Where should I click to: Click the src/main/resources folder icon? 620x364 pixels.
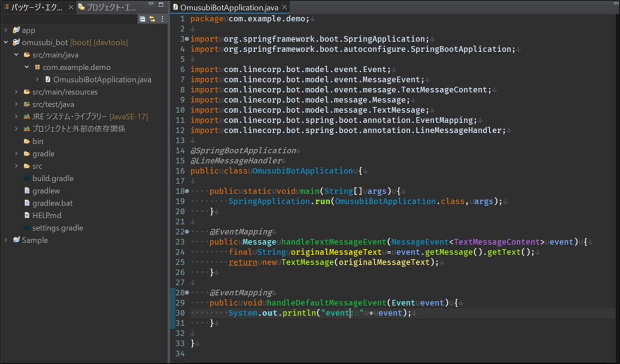pos(27,92)
